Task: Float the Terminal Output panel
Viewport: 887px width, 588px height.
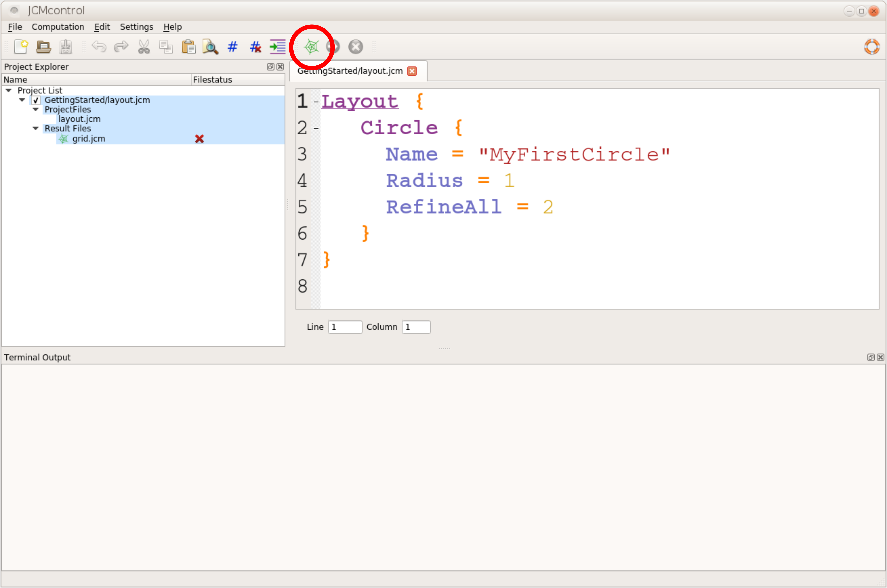Action: (x=871, y=357)
